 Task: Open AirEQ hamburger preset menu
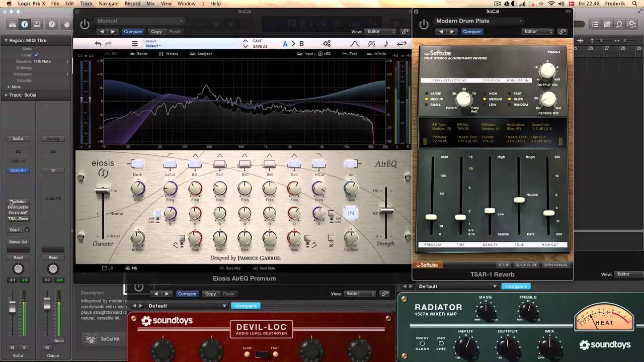click(134, 44)
